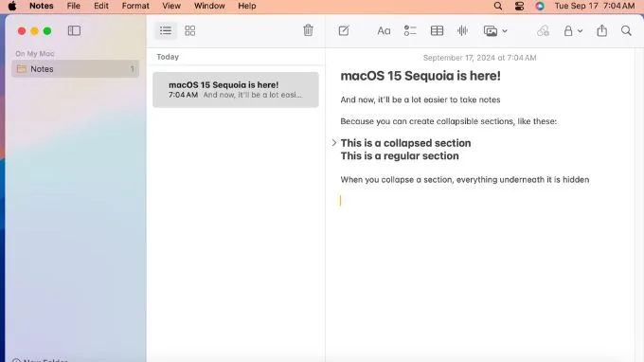Click the 'This is a collapsed section' heading text
644x362 pixels.
point(405,143)
